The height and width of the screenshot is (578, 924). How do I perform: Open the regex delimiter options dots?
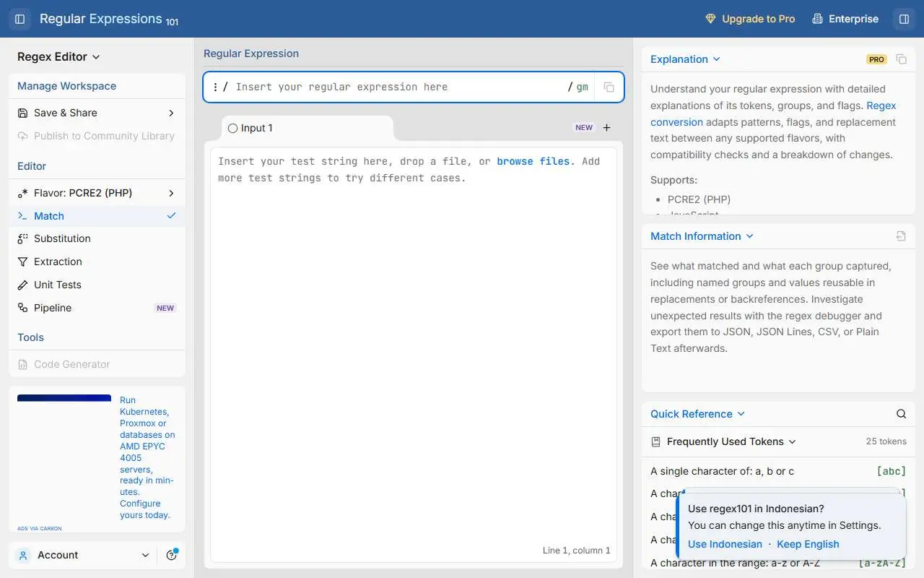click(x=214, y=87)
